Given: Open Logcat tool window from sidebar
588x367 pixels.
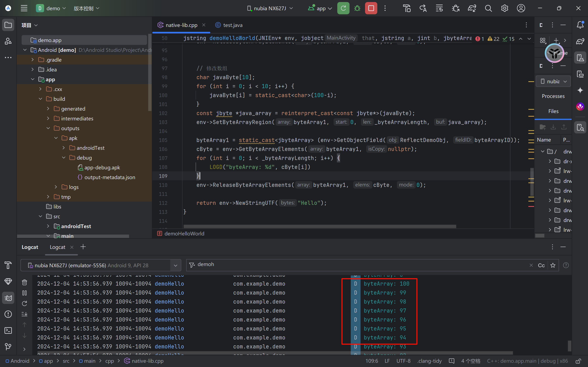Looking at the screenshot, I should click(8, 298).
